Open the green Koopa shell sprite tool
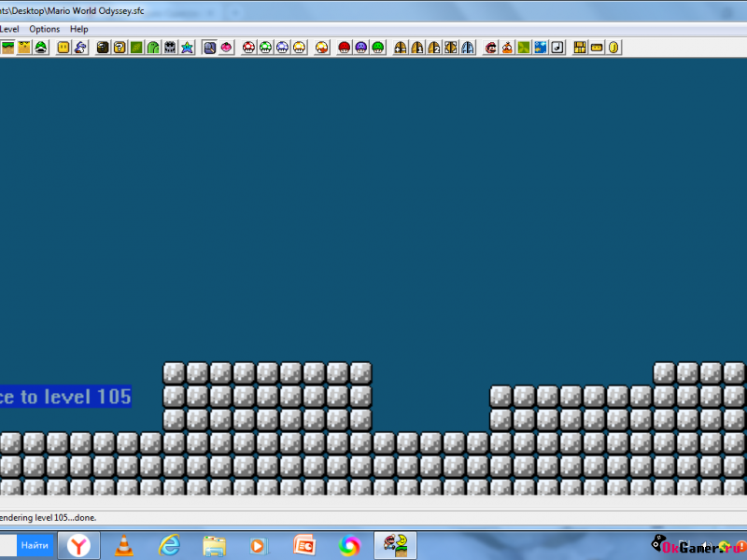The height and width of the screenshot is (560, 747). click(x=41, y=48)
